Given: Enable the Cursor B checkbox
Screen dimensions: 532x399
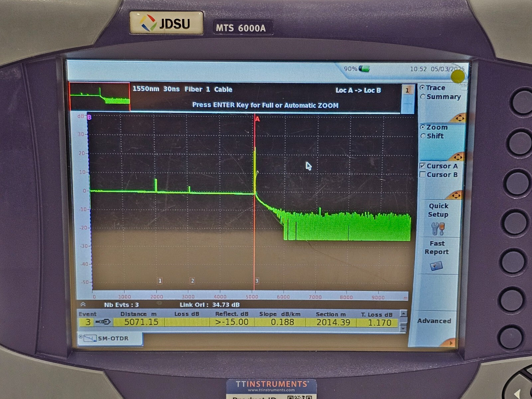Looking at the screenshot, I should pyautogui.click(x=423, y=175).
